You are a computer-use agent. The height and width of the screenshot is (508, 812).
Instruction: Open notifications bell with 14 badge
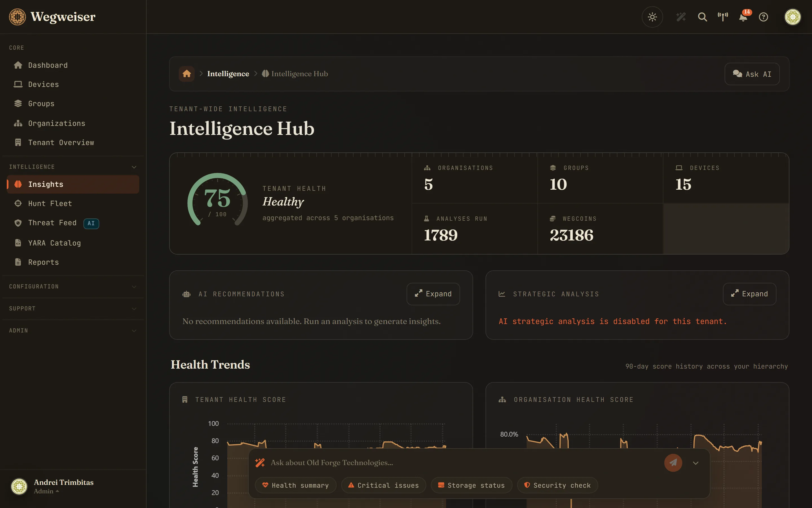click(743, 17)
